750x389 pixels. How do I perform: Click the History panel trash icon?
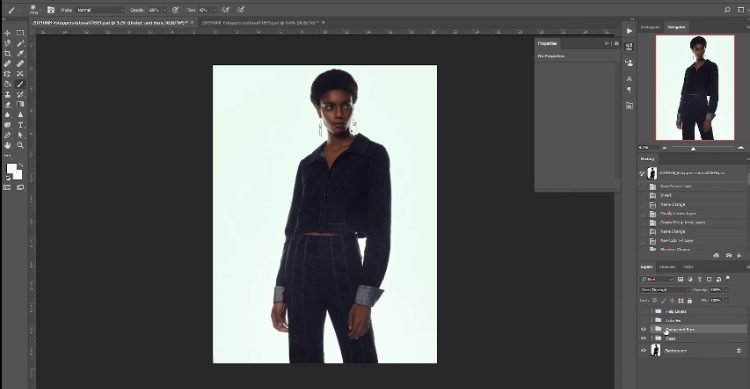[x=739, y=256]
